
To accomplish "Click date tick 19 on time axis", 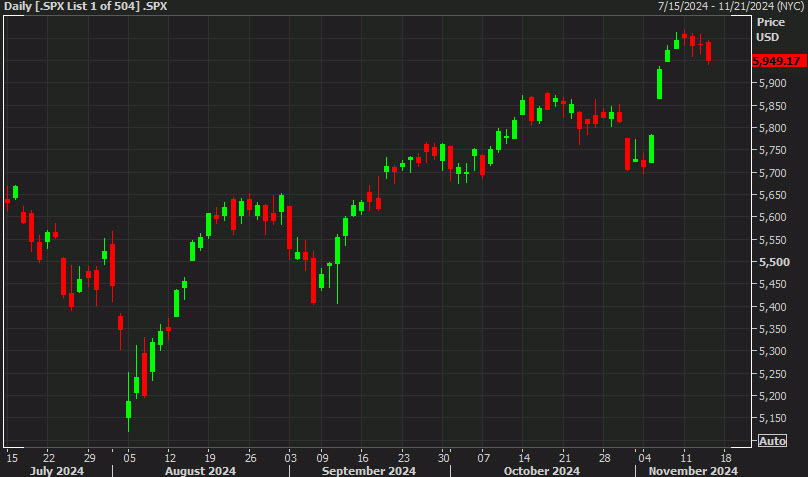I will pyautogui.click(x=210, y=457).
